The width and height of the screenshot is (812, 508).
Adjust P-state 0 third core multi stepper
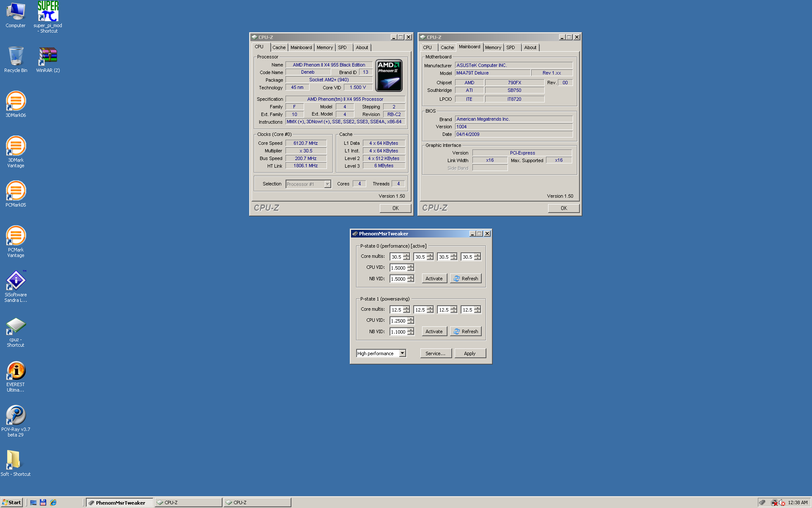pyautogui.click(x=454, y=257)
